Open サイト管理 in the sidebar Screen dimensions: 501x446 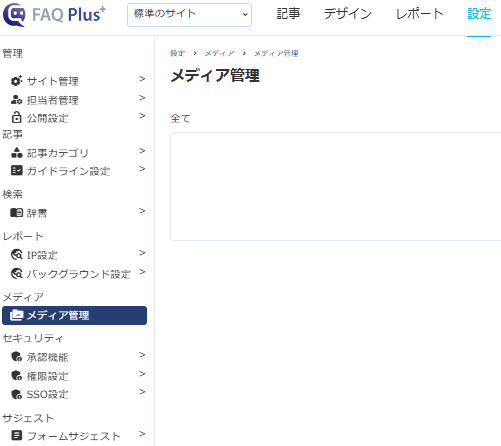[x=52, y=81]
